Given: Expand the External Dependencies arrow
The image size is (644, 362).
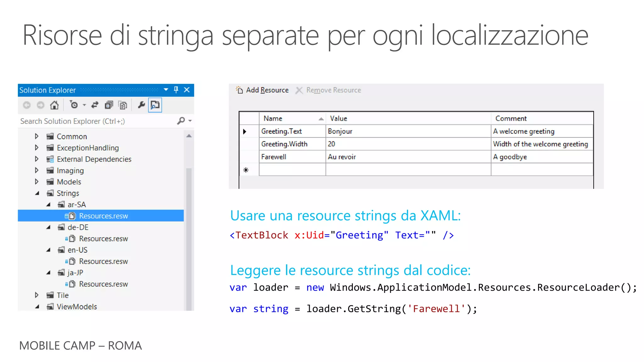Looking at the screenshot, I should (x=36, y=159).
